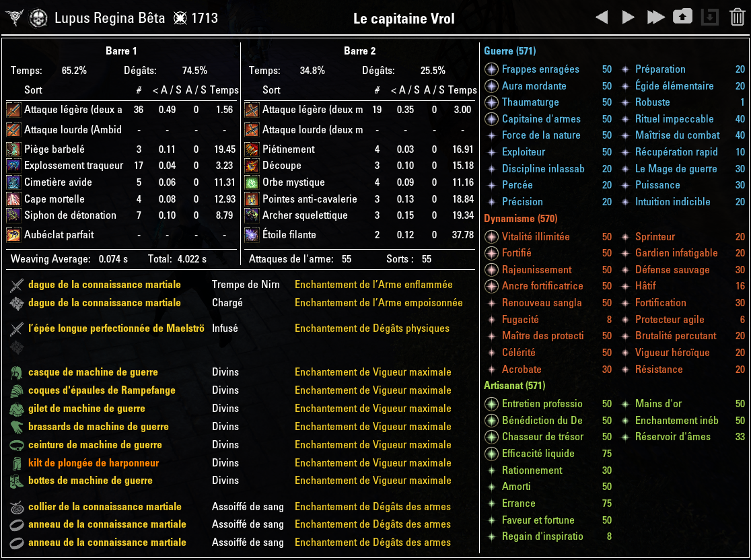Click the Trempe de Nirn trait

click(246, 285)
